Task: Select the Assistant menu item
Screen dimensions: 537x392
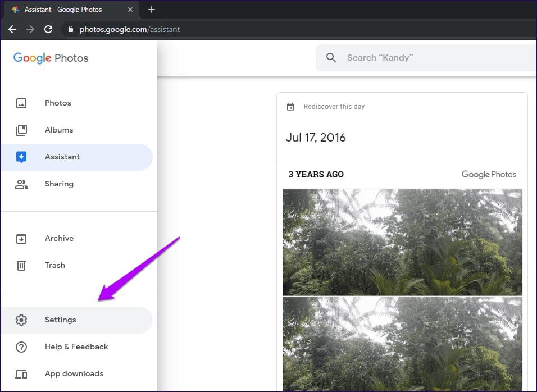Action: 77,157
